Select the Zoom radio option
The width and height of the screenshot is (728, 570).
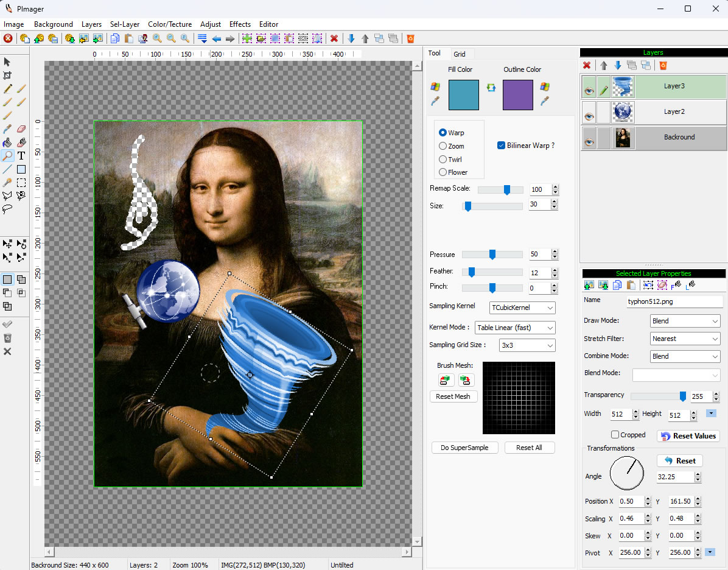(x=443, y=146)
